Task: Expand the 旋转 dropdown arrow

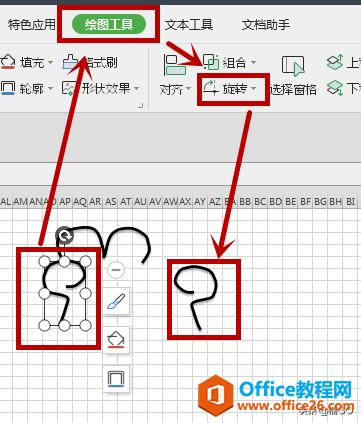Action: coord(253,89)
